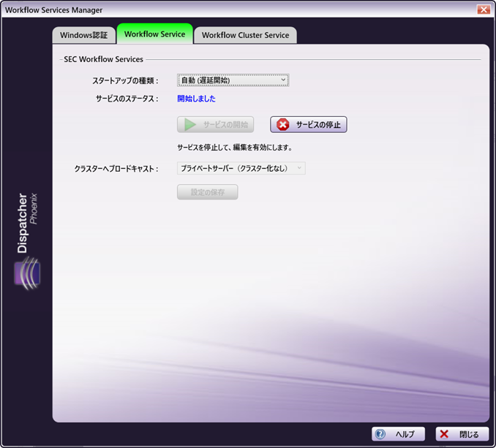Click the Dispatcher Phoenix logo icon
This screenshot has width=496, height=448.
coord(27,273)
